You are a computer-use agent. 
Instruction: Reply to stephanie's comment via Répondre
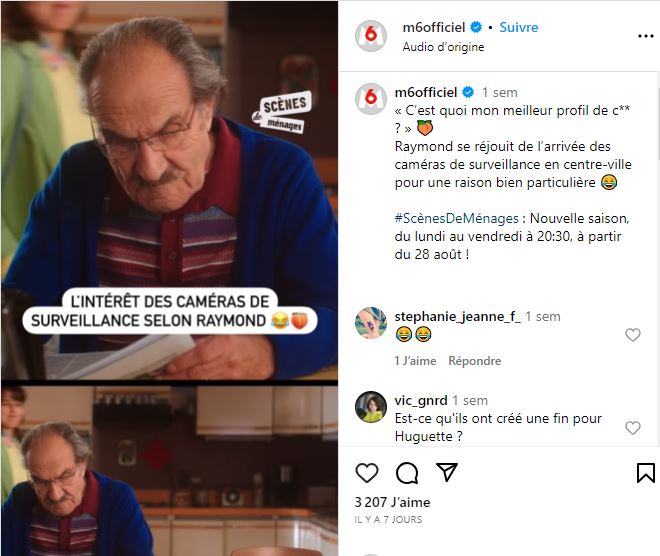(x=474, y=361)
